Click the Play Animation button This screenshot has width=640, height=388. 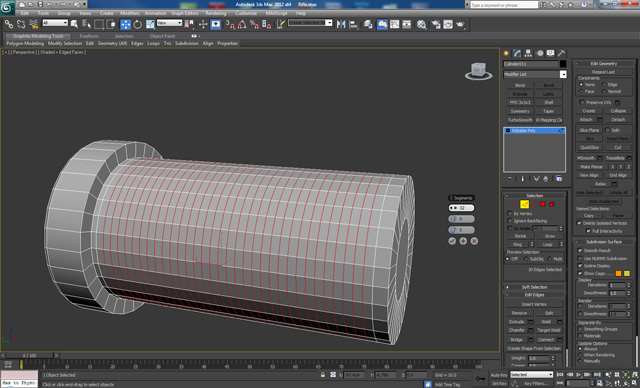579,375
